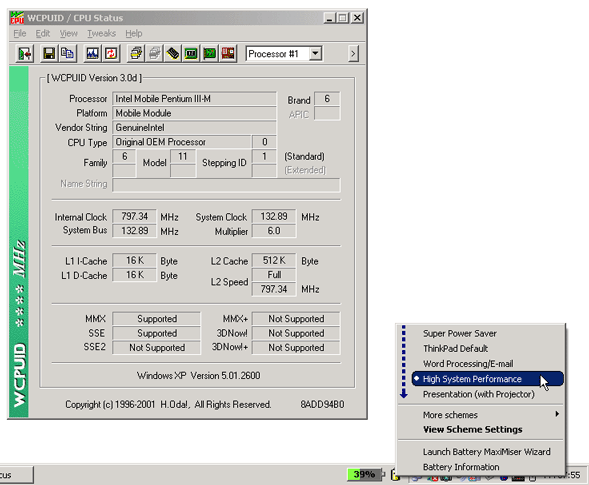589x485 pixels.
Task: Select Super Power Saver scheme
Action: point(488,333)
